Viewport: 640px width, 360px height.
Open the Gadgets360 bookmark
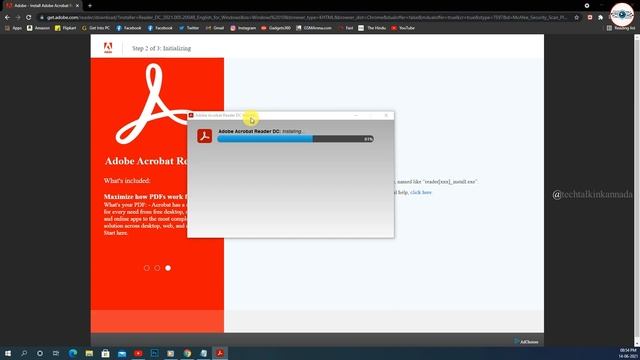(276, 28)
